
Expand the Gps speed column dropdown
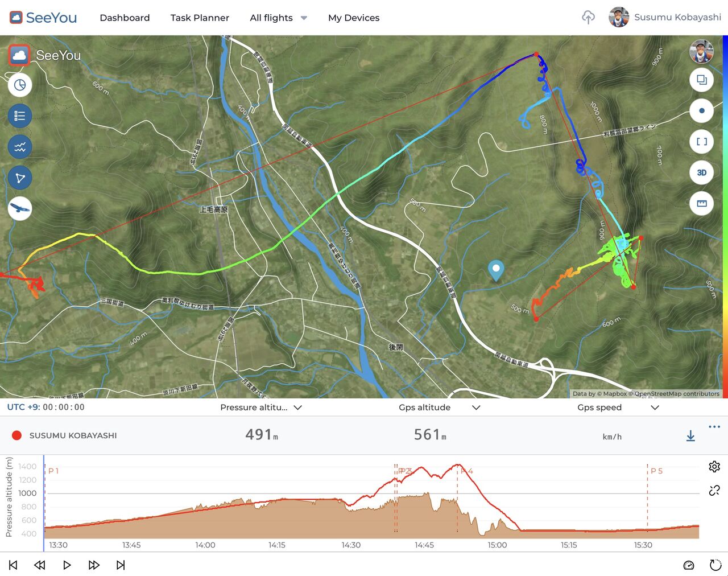[x=655, y=408]
